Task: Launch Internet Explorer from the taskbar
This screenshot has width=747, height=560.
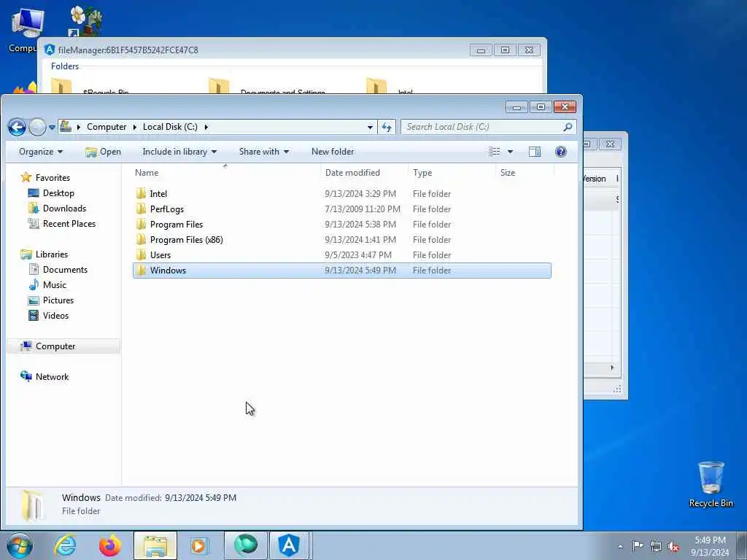Action: 65,545
